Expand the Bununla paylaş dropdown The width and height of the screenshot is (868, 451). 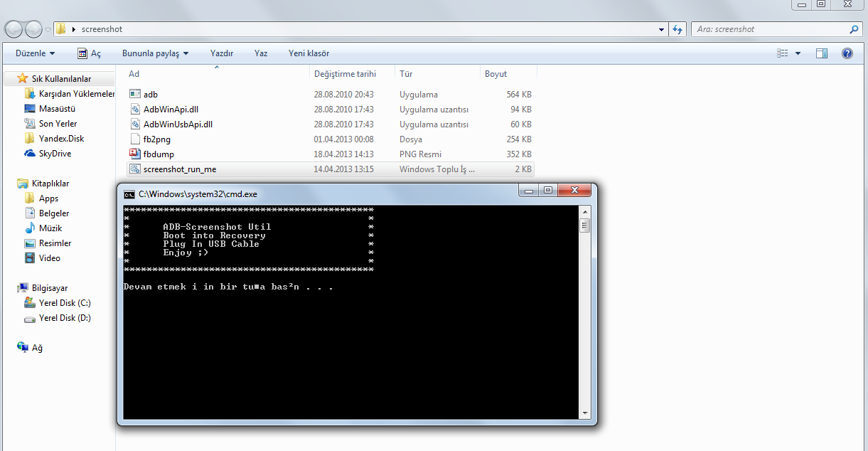coord(155,53)
